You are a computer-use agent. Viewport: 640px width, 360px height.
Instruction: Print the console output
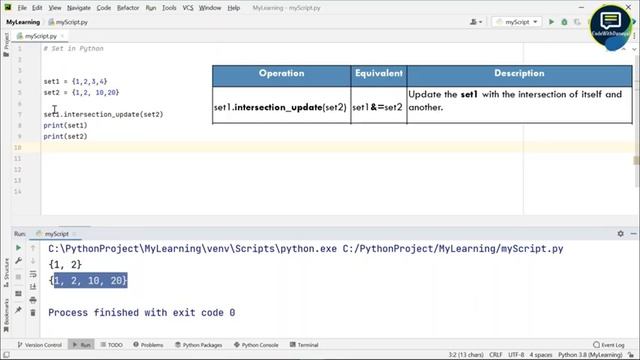33,300
